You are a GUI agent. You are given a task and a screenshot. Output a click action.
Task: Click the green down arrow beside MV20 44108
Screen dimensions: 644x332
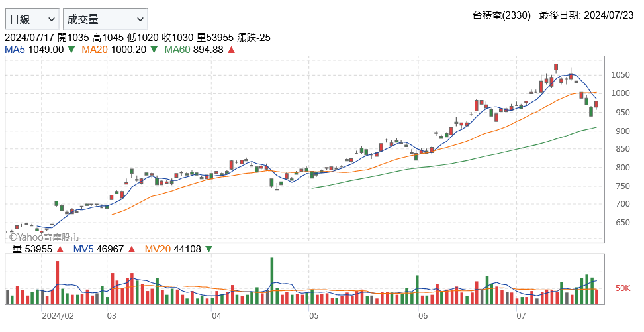point(208,249)
